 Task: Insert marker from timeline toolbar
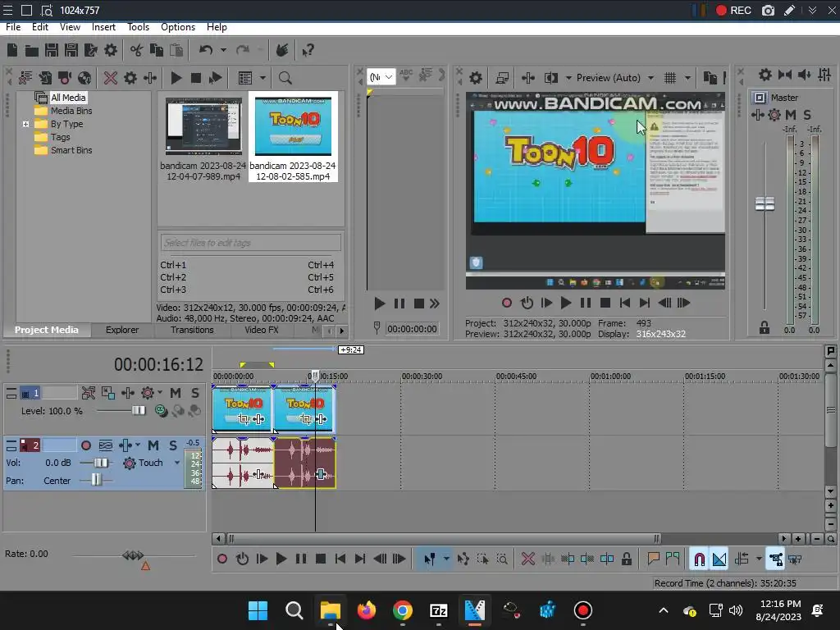click(x=653, y=559)
